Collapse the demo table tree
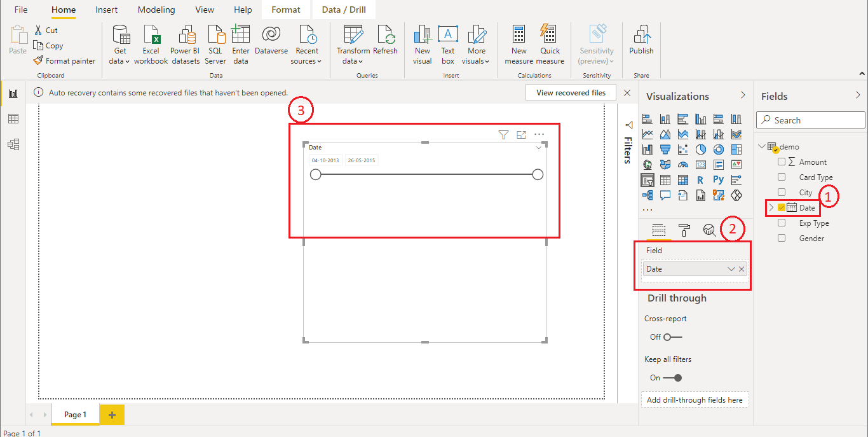 762,147
